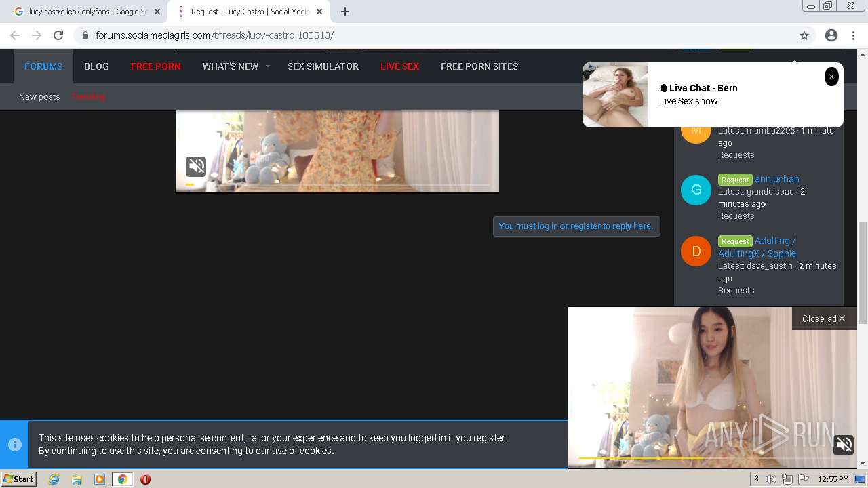Click the network tray icon
Viewport: 868px width, 488px height.
tap(787, 479)
